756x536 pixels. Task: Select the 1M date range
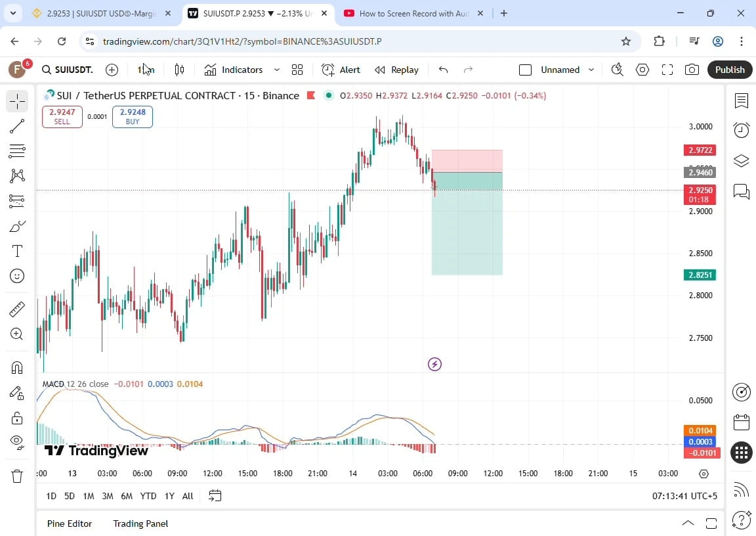pos(88,496)
